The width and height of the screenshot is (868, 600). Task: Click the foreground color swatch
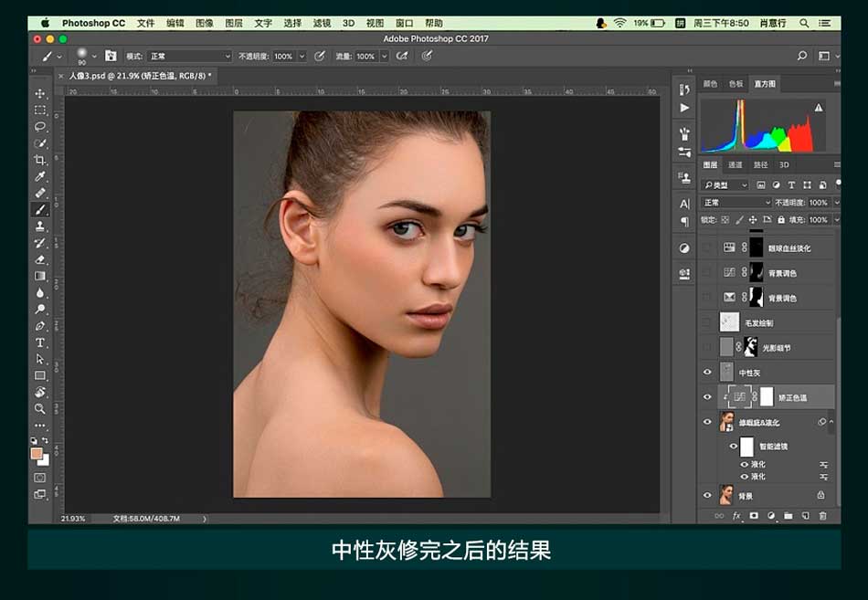click(37, 454)
